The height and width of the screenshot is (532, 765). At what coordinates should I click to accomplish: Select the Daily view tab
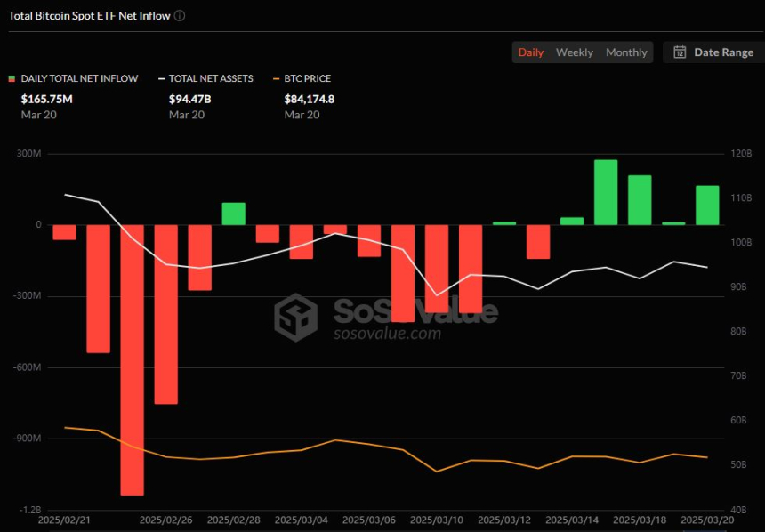click(531, 52)
